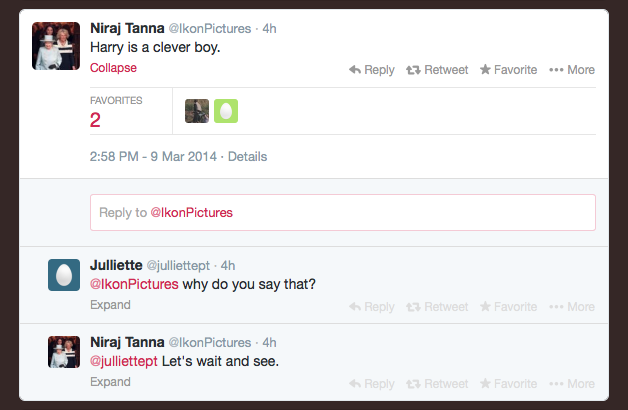This screenshot has height=410, width=628.
Task: Retweet the 'Harry is a clever boy' tweet
Action: [x=437, y=70]
